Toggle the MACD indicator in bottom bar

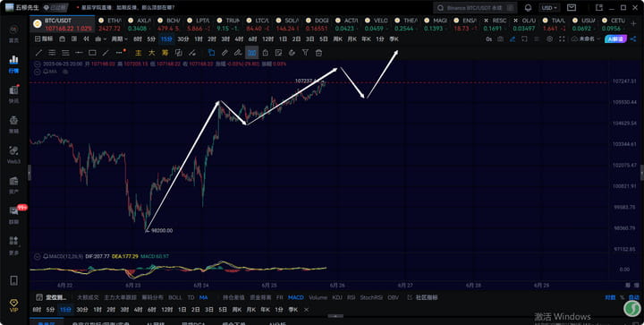point(296,297)
